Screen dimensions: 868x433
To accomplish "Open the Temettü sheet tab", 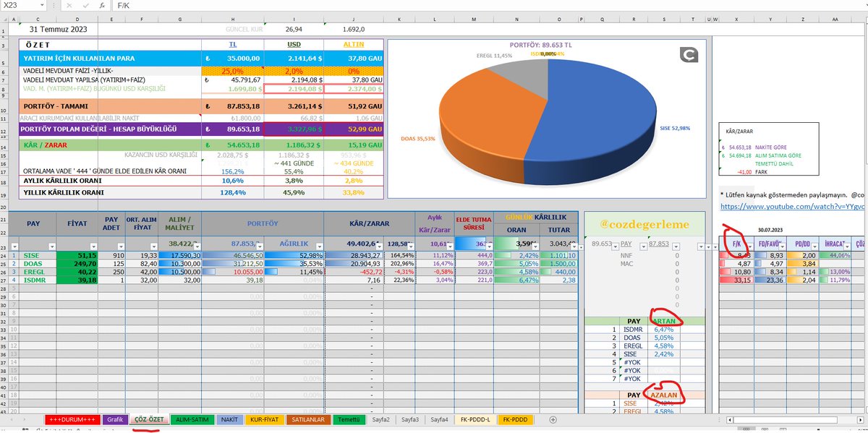I will point(349,419).
